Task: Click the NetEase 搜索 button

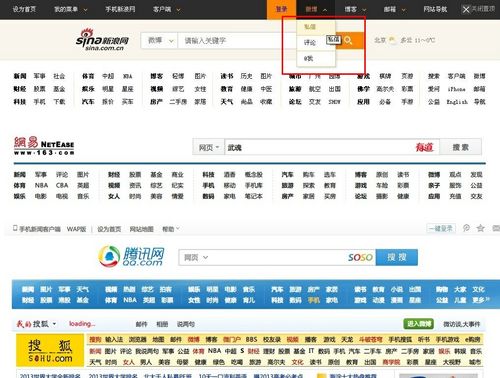Action: 460,147
